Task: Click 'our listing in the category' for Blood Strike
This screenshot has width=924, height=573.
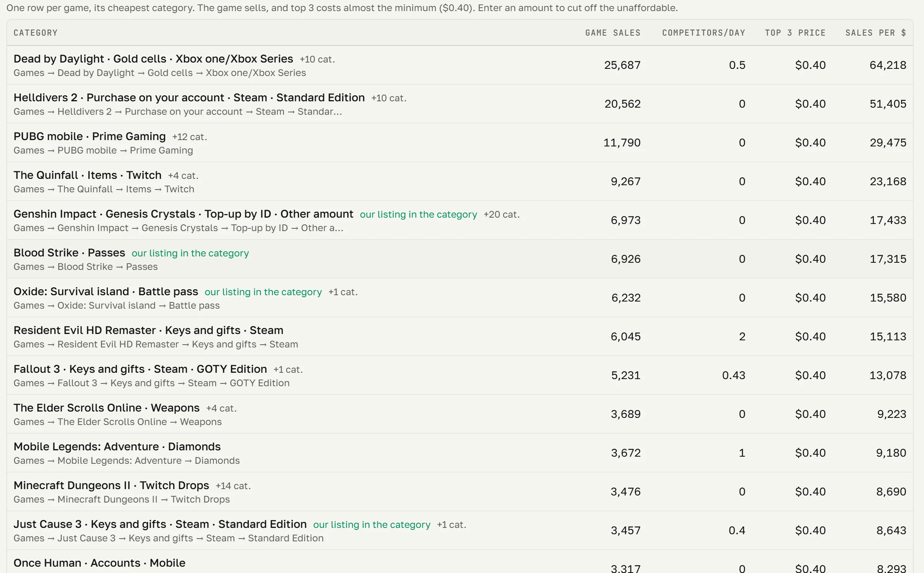Action: click(x=190, y=253)
